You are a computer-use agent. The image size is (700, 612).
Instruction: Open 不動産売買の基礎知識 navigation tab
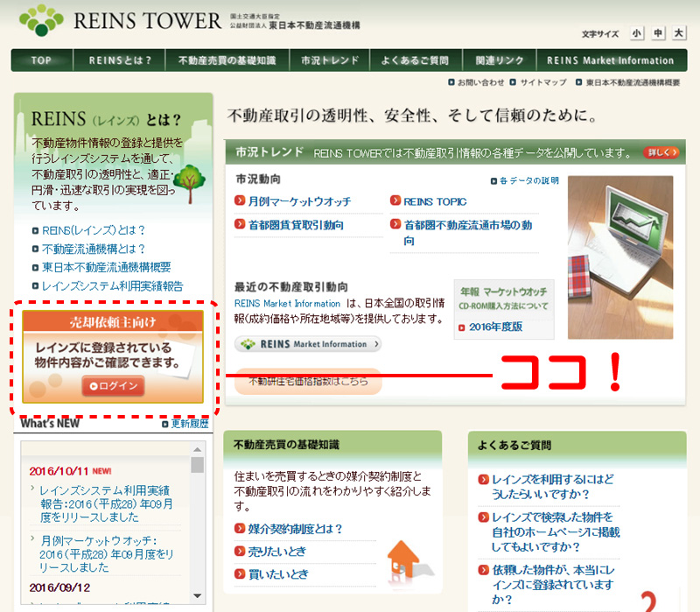click(x=227, y=60)
